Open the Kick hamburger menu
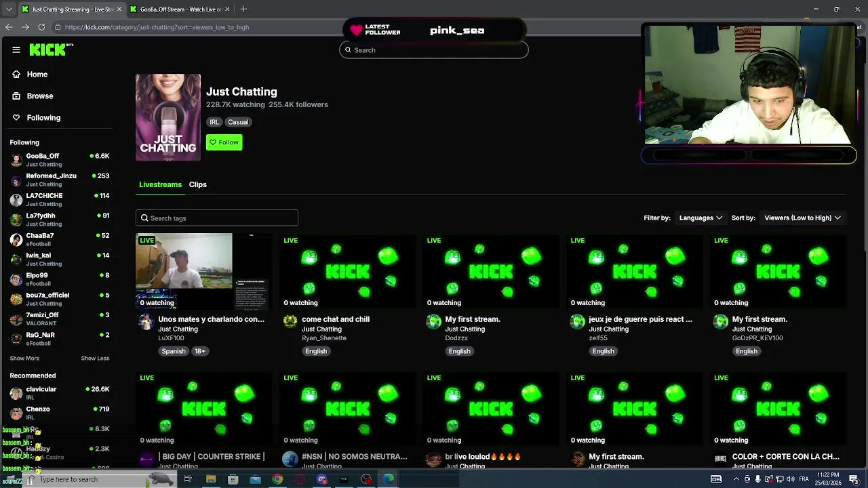 (x=16, y=49)
